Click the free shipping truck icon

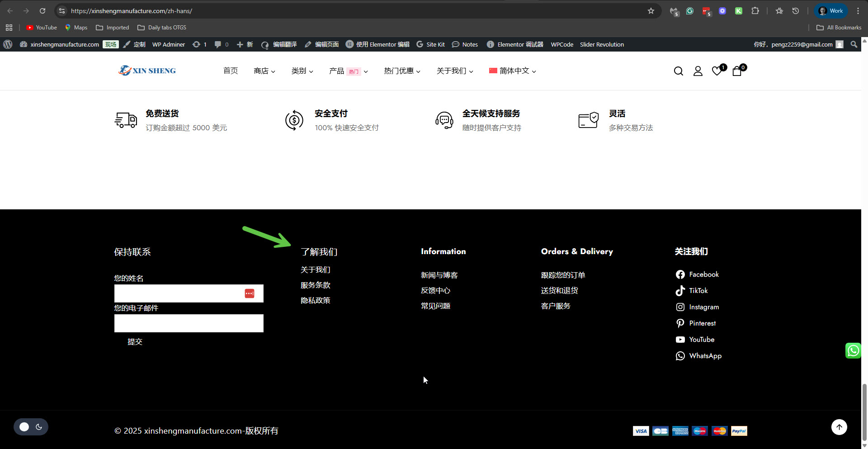tap(126, 120)
